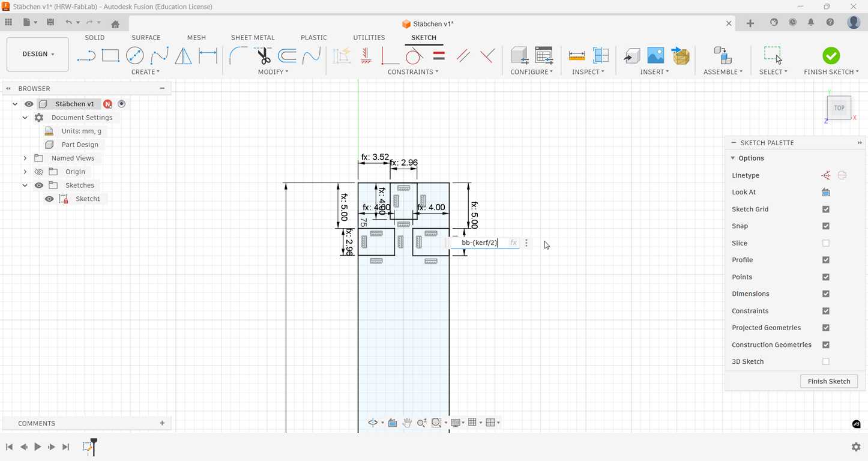Open the DESIGN workspace dropdown

(x=37, y=54)
